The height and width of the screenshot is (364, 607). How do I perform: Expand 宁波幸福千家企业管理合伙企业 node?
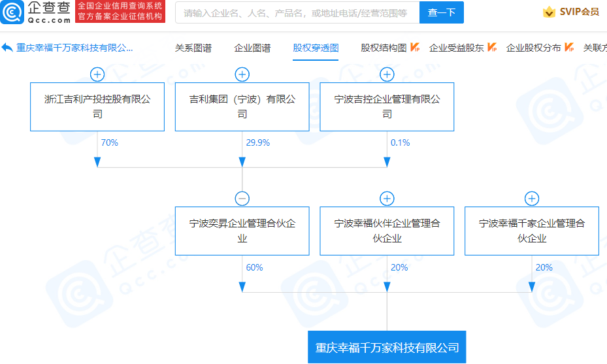(532, 199)
